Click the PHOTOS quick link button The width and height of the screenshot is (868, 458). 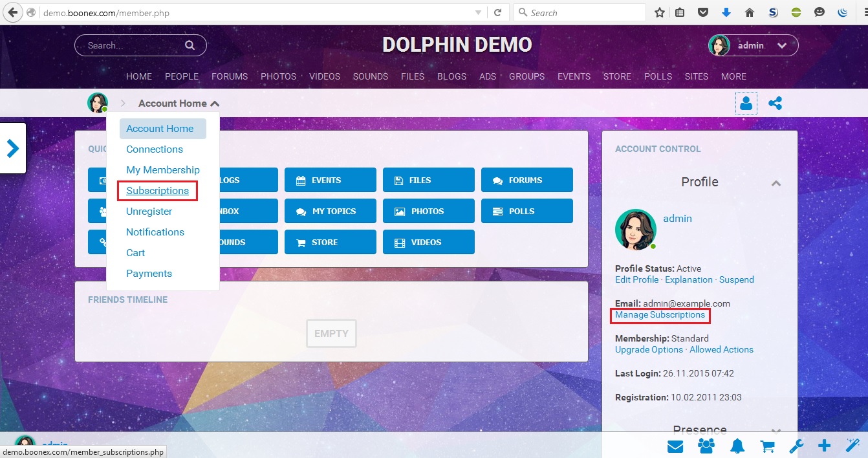click(428, 211)
